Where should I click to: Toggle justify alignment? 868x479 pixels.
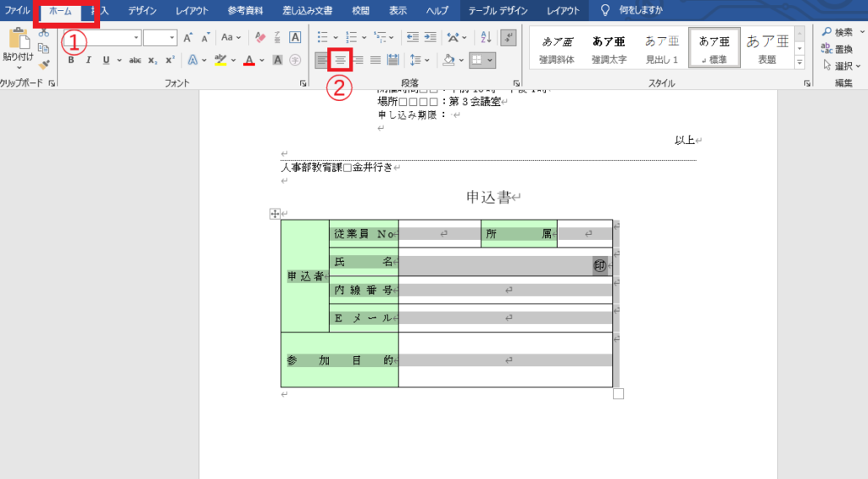[376, 60]
